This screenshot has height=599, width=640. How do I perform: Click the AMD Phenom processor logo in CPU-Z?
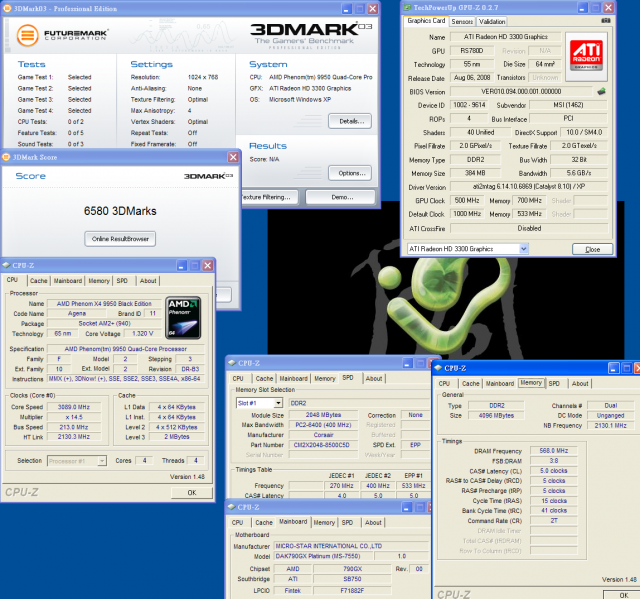(x=183, y=317)
